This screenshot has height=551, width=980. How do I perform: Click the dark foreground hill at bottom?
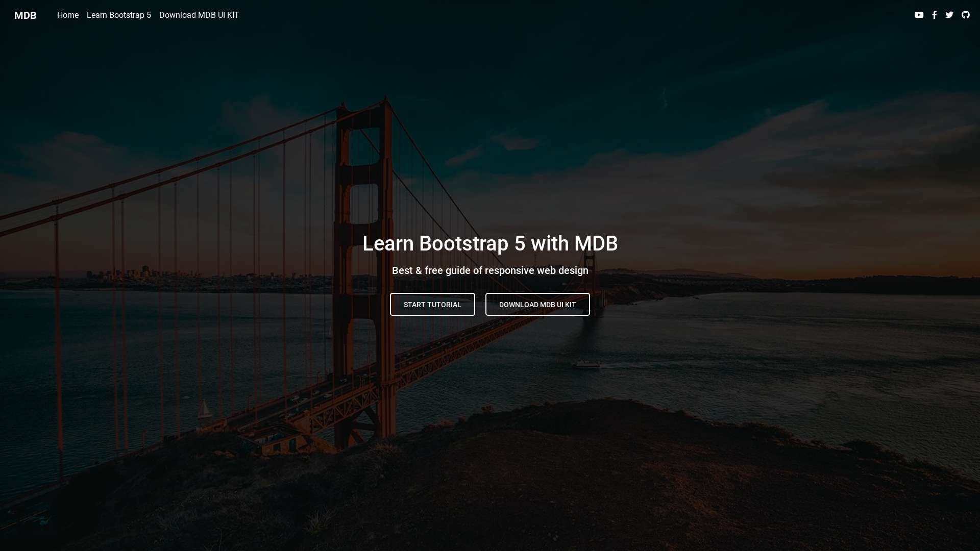tap(612, 485)
